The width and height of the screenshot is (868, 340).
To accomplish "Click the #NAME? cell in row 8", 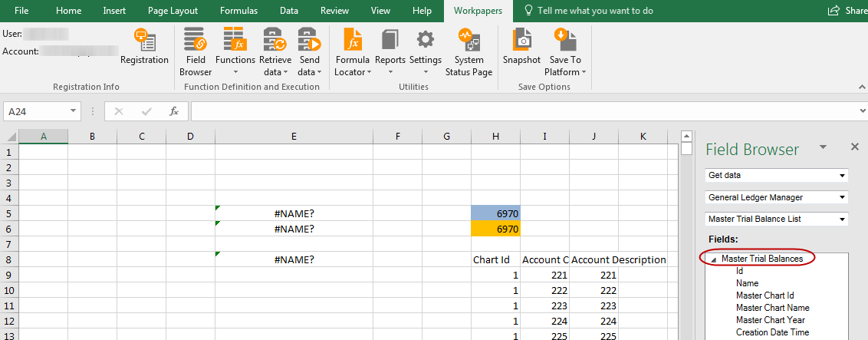I will click(x=294, y=259).
